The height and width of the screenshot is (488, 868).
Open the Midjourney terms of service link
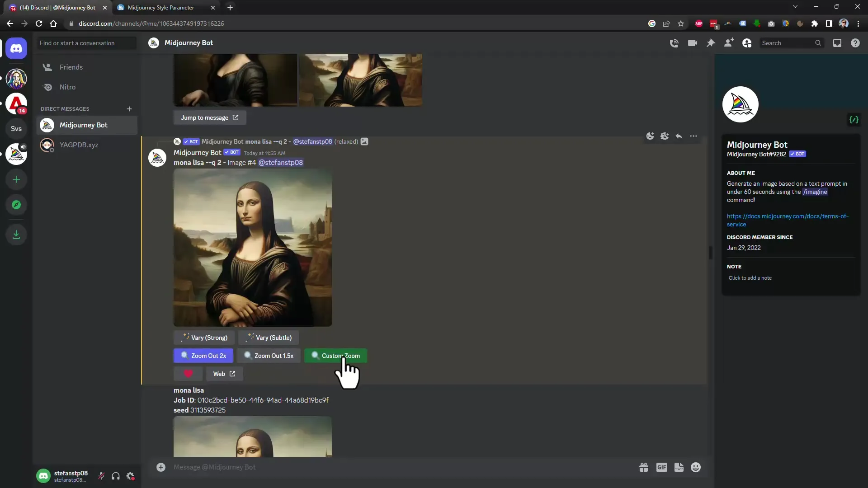(x=788, y=220)
